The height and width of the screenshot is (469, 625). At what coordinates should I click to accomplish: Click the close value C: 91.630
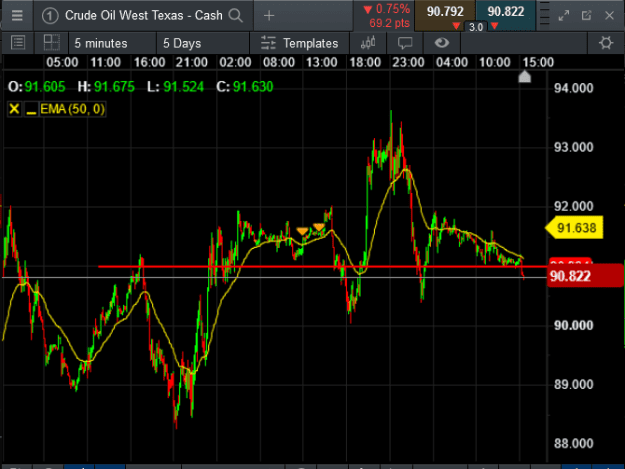tap(245, 86)
